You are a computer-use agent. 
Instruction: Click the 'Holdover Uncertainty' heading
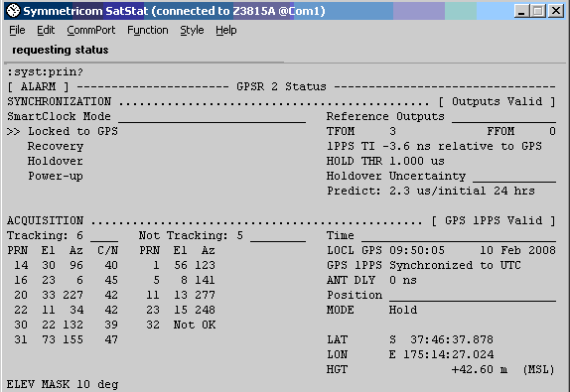point(396,176)
